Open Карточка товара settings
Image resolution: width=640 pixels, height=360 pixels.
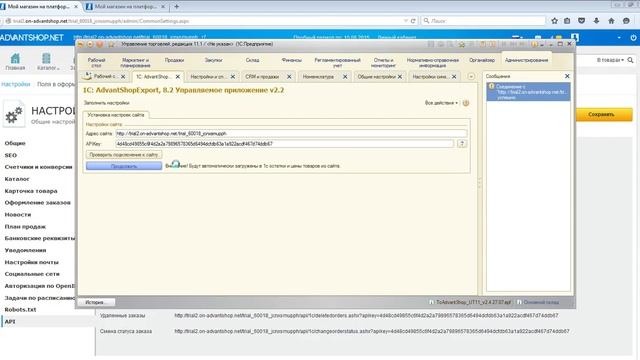point(31,191)
